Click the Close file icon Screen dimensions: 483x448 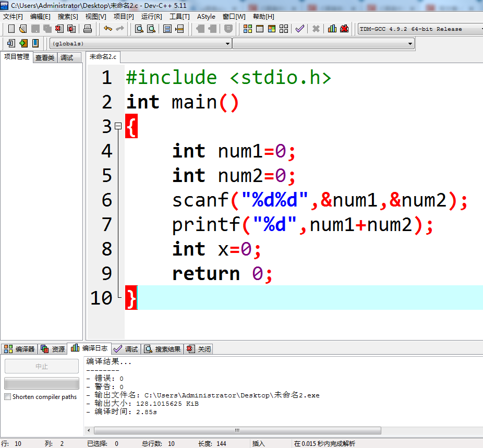59,29
